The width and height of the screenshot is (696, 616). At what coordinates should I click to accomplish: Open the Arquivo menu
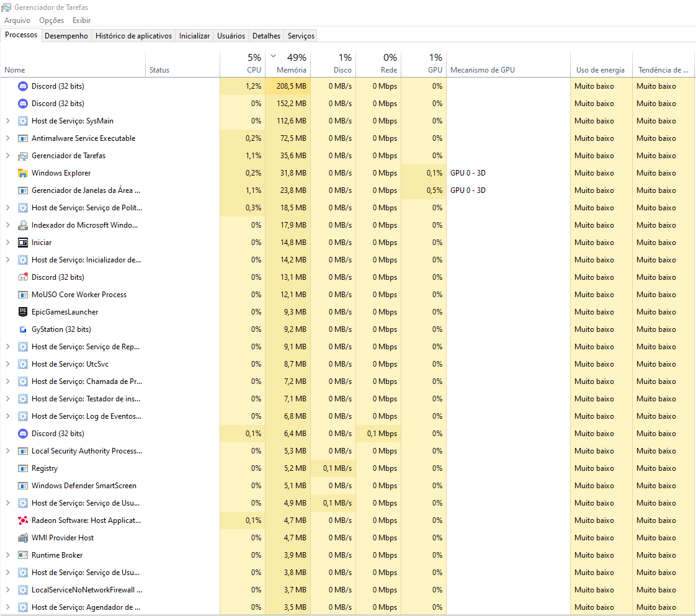17,20
